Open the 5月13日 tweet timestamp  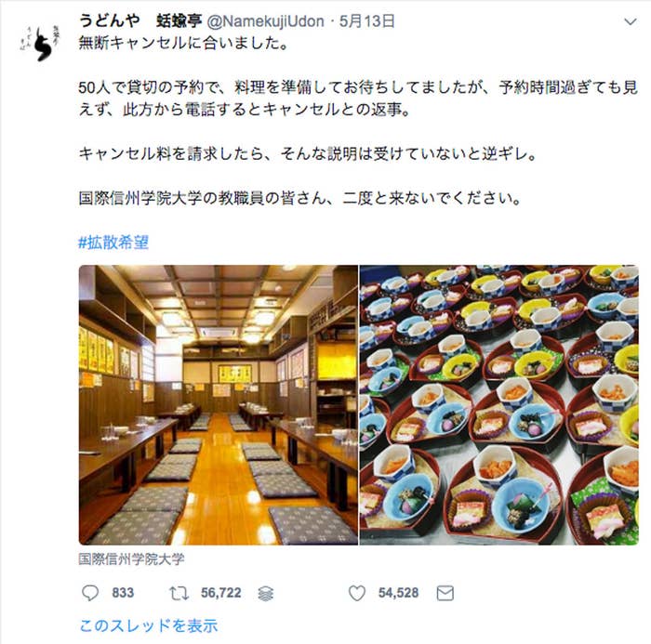366,20
